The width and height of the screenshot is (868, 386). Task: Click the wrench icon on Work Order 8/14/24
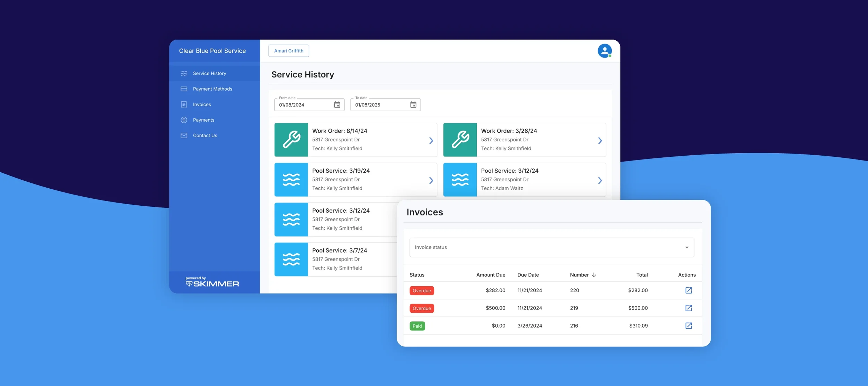click(291, 140)
